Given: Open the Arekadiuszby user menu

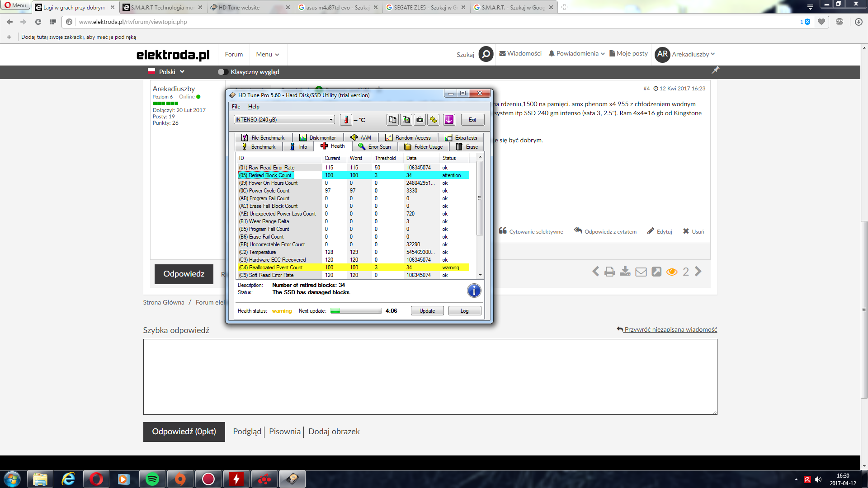Looking at the screenshot, I should (x=685, y=54).
